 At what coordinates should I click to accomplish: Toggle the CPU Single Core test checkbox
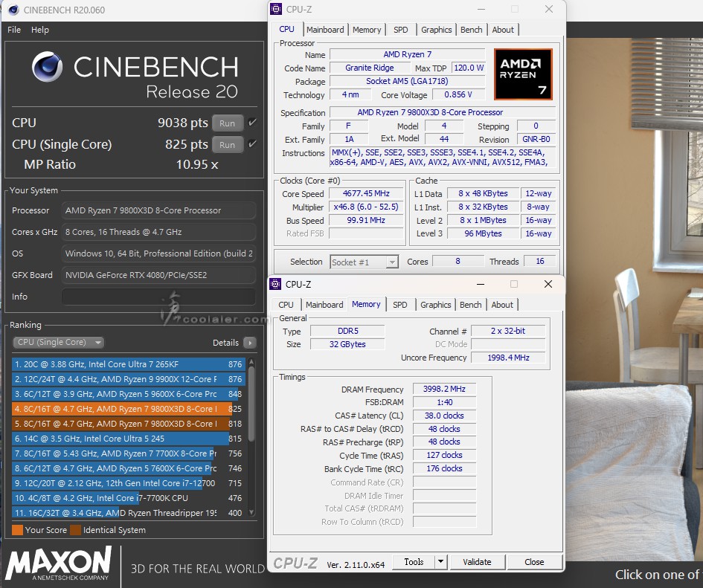click(x=252, y=144)
